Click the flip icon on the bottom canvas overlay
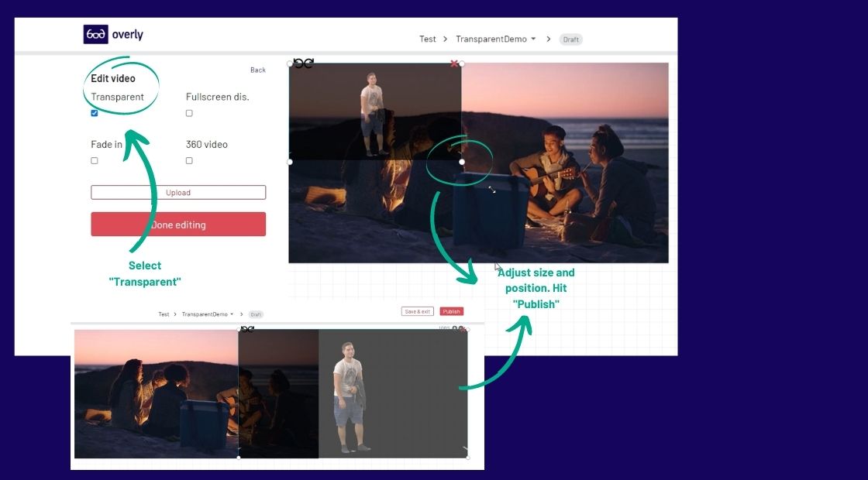Image resolution: width=868 pixels, height=480 pixels. click(x=250, y=328)
